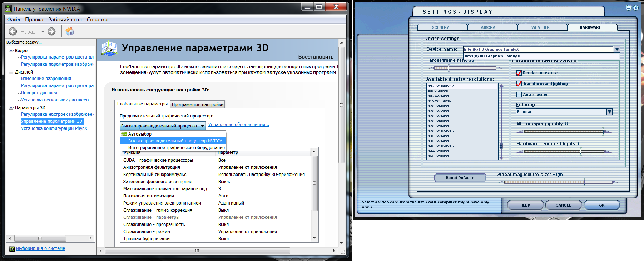The height and width of the screenshot is (262, 644).
Task: Click the Forward arrow icon in NVIDIA toolbar
Action: 52,31
